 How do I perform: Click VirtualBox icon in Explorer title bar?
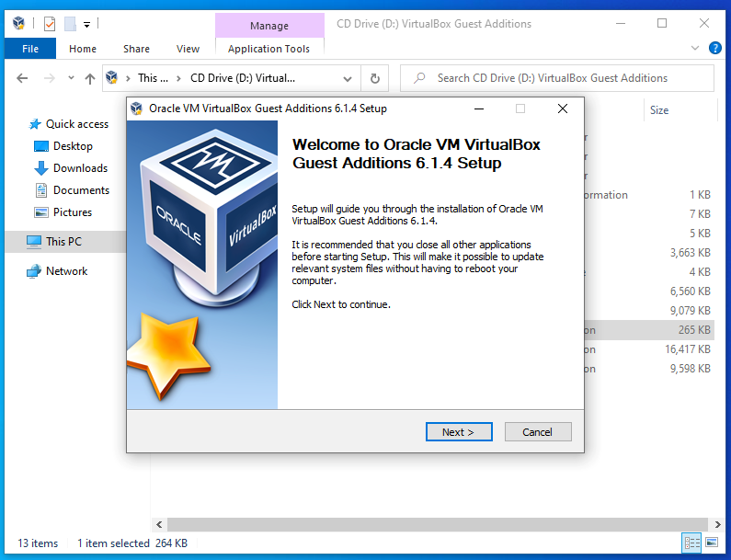tap(18, 22)
